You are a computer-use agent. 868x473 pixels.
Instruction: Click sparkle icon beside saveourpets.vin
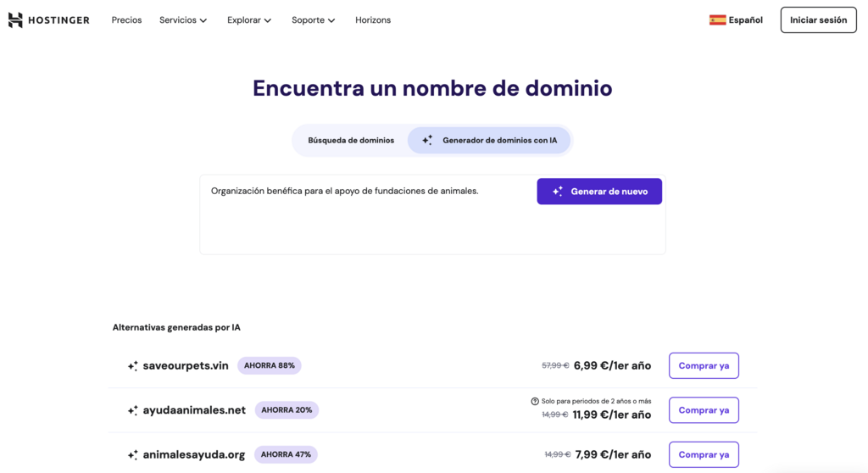[x=132, y=366]
